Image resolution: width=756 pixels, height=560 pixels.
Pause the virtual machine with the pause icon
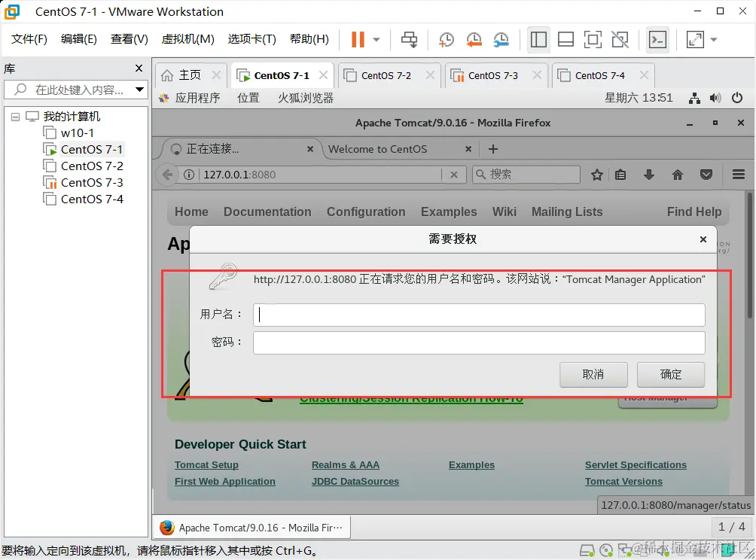tap(358, 40)
